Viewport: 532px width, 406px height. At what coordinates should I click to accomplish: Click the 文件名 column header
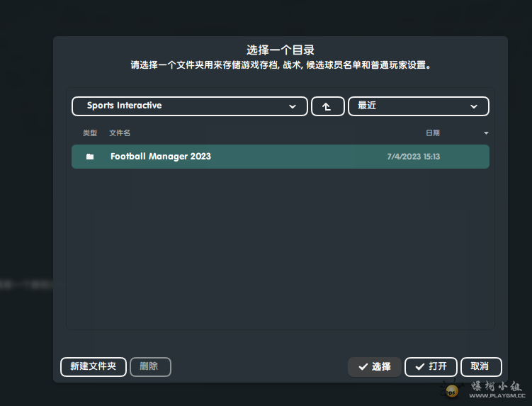120,132
